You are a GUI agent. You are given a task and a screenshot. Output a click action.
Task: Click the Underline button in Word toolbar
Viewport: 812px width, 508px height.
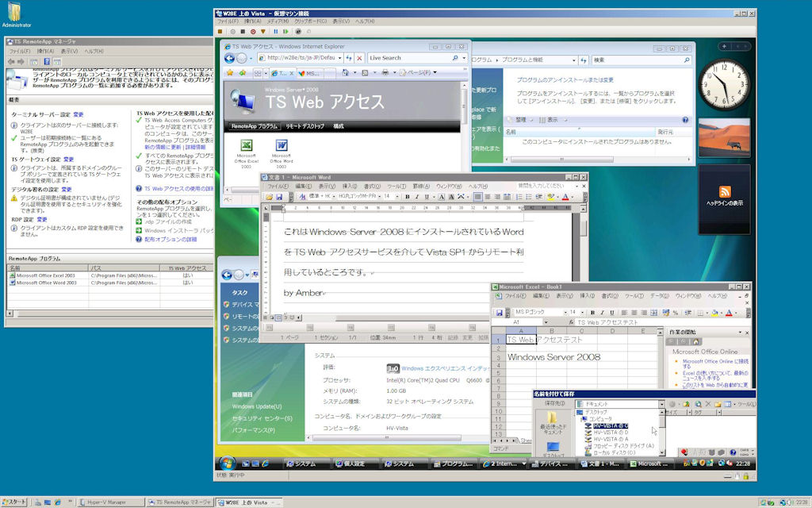click(426, 197)
